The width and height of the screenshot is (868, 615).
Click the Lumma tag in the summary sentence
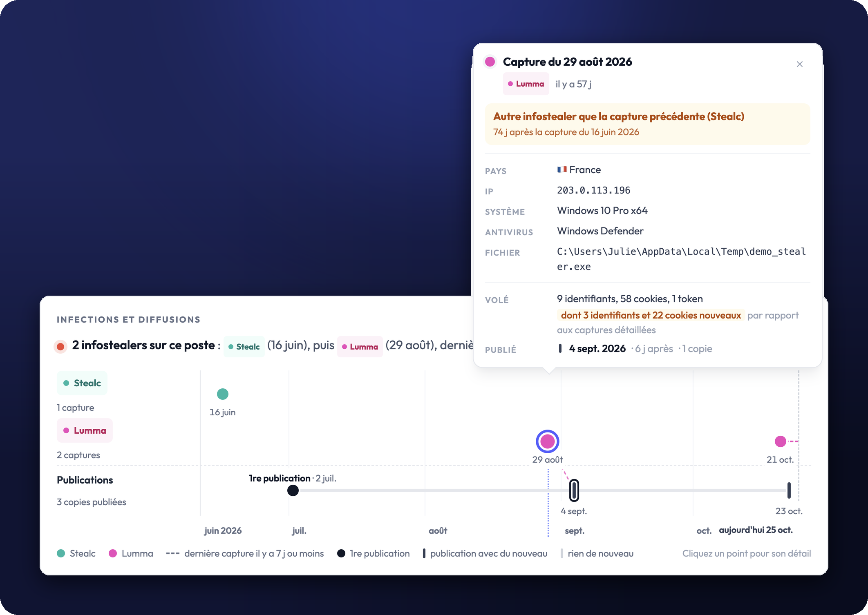point(360,347)
